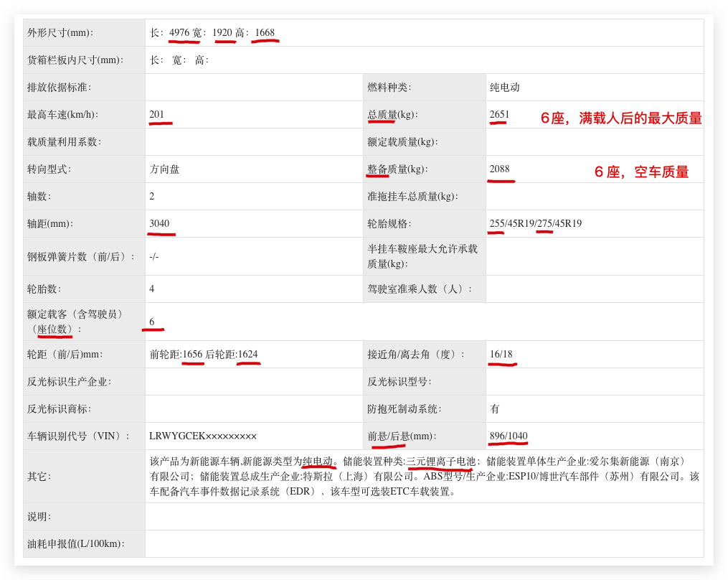Image resolution: width=728 pixels, height=580 pixels.
Task: Click the 额定载客(含驾驶员) label
Action: click(x=76, y=322)
